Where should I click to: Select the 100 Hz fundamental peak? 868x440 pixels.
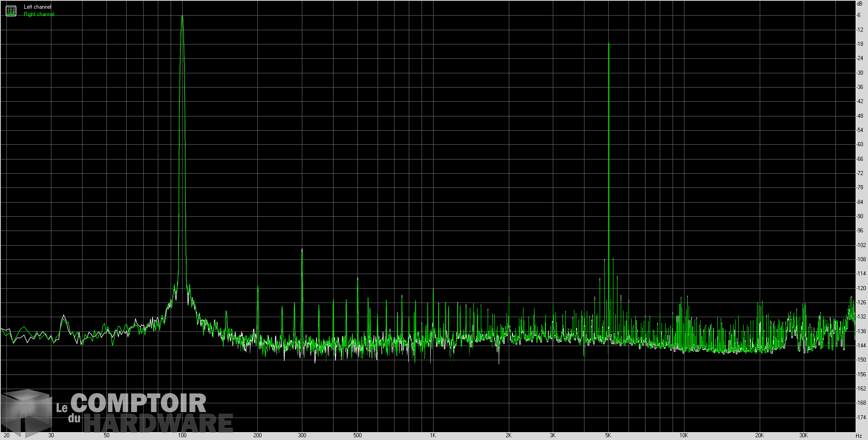(x=183, y=16)
